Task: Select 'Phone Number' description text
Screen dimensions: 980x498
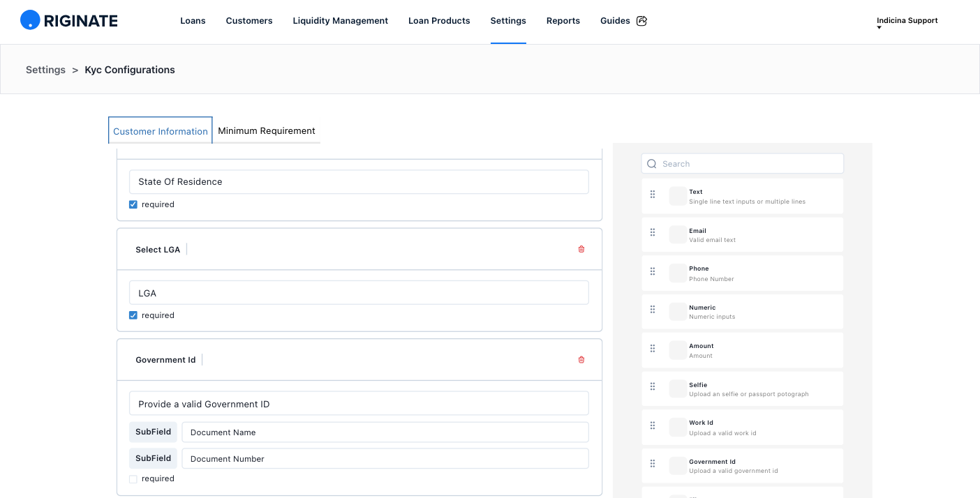Action: (711, 279)
